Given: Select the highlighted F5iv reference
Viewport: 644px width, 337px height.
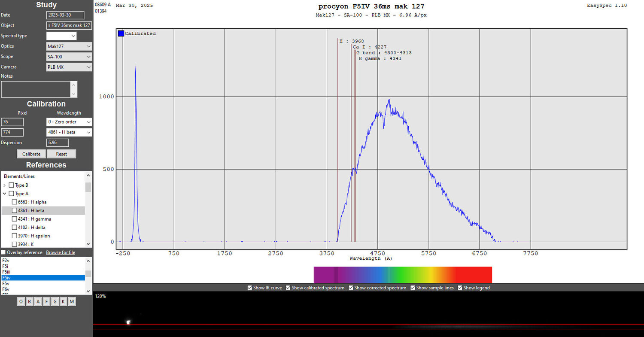Looking at the screenshot, I should 43,278.
